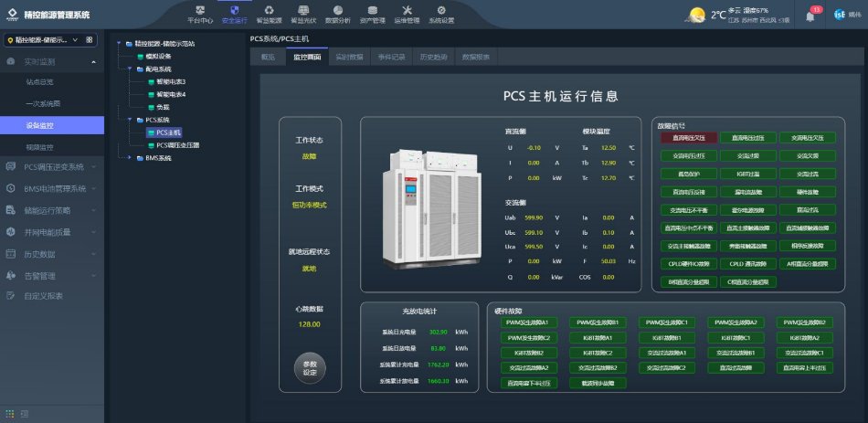
Task: Click the 智慧能源 top navigation icon
Action: [269, 13]
